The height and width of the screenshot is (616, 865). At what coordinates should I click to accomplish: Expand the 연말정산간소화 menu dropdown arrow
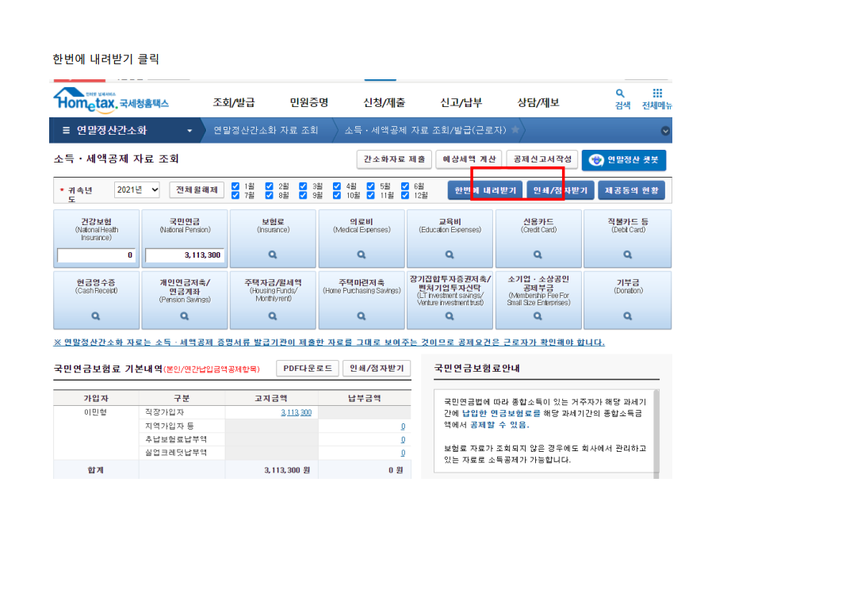coord(189,131)
